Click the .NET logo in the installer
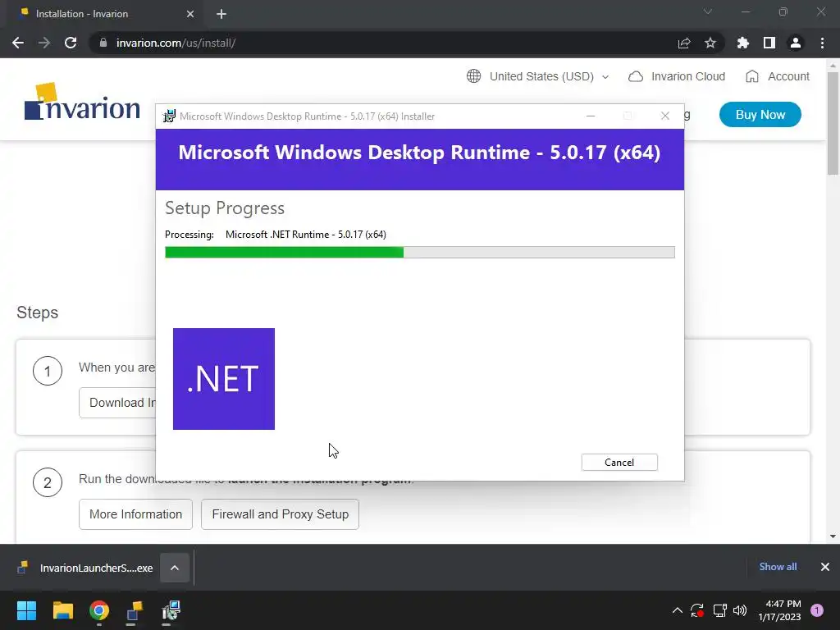The width and height of the screenshot is (840, 630). click(224, 379)
